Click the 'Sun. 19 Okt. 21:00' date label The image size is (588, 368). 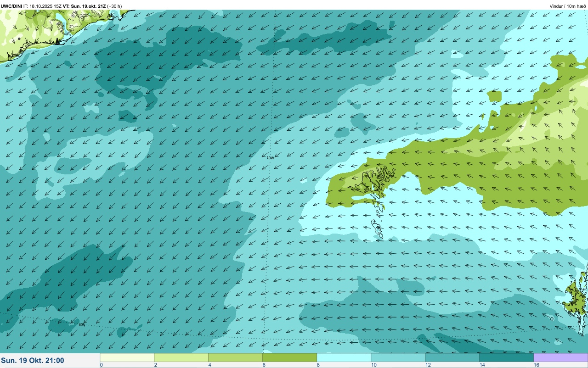[x=33, y=361]
